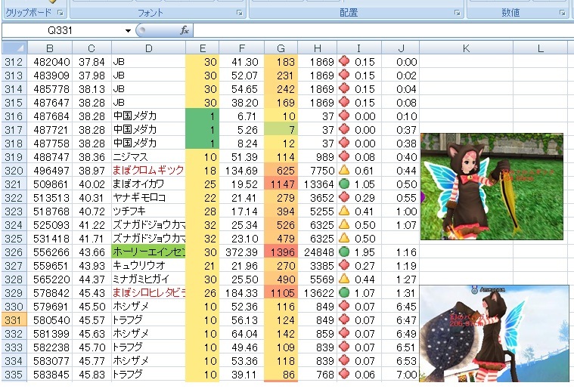Select cell with time 1:16
The width and height of the screenshot is (574, 392).
(401, 252)
